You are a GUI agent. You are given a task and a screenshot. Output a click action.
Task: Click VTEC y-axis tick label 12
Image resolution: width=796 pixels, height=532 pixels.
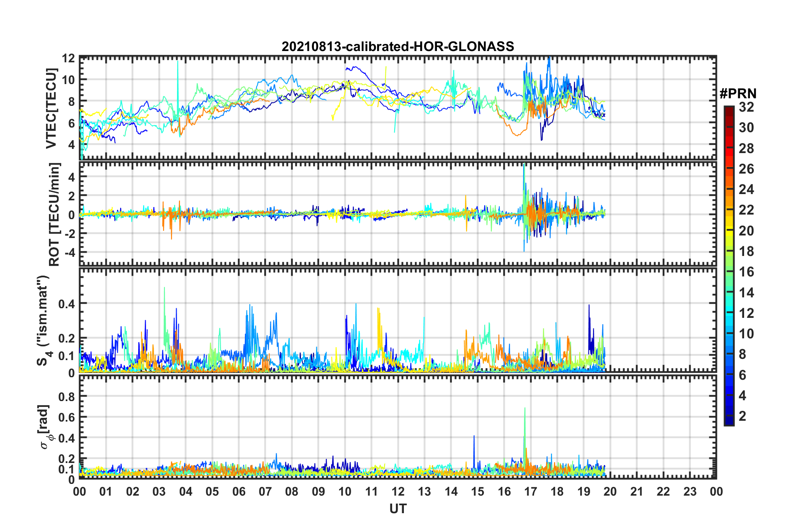coord(69,58)
